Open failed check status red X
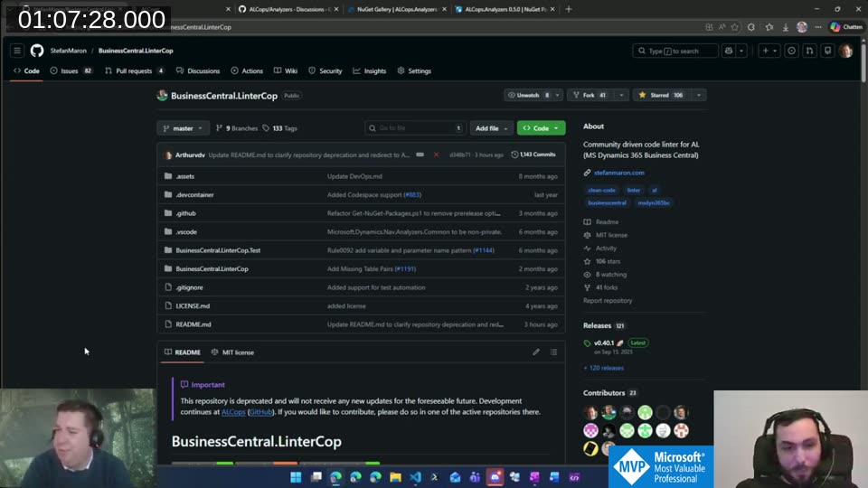This screenshot has width=868, height=488. [x=436, y=155]
